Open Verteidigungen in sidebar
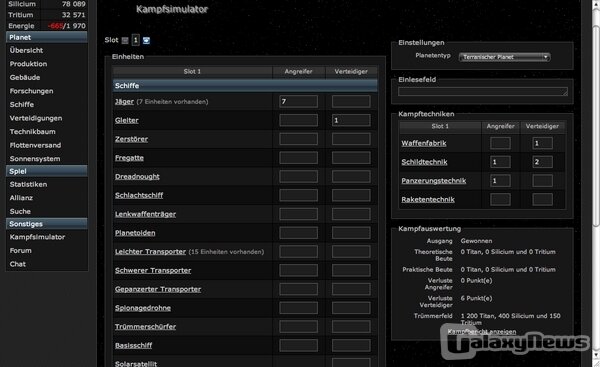 36,118
